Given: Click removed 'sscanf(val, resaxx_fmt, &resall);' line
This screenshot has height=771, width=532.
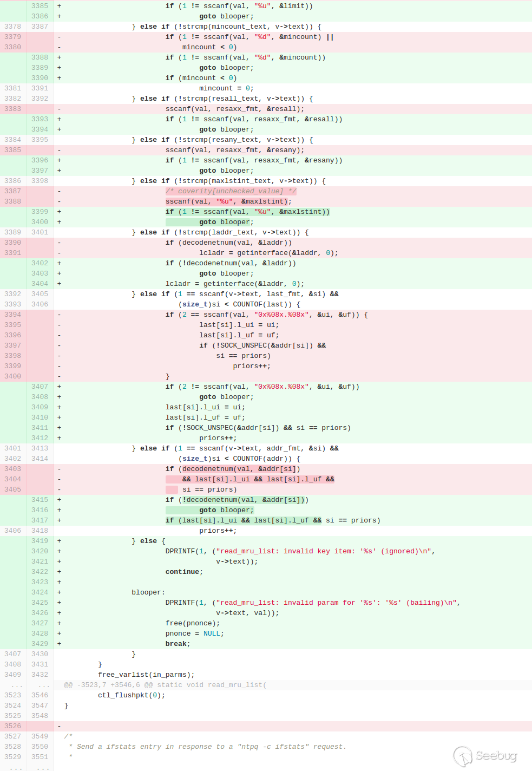Looking at the screenshot, I should 235,109.
